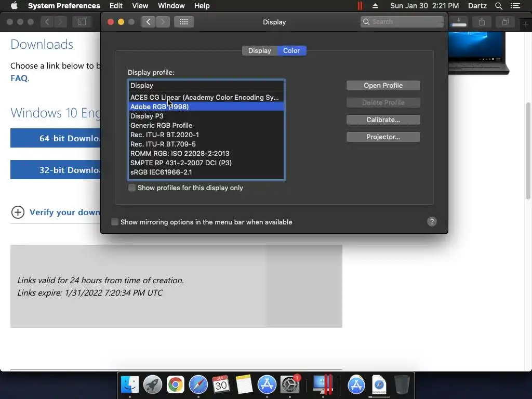Click Safari back arrow button
The width and height of the screenshot is (532, 399).
tap(47, 22)
